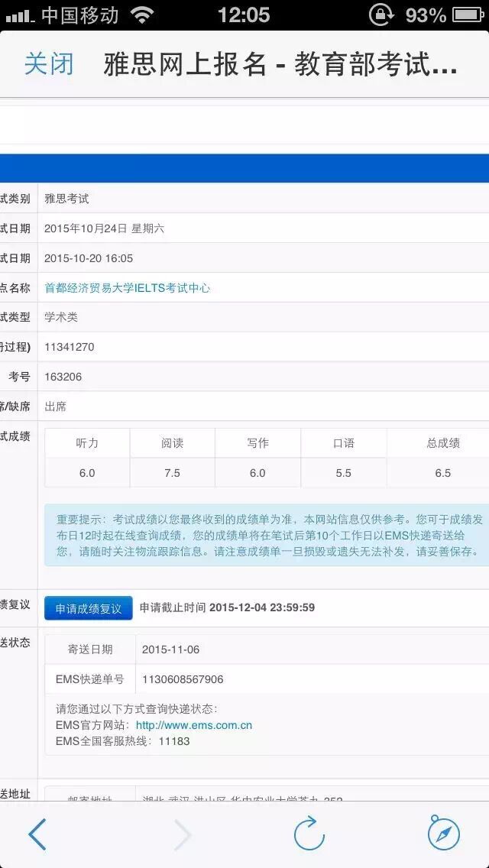The height and width of the screenshot is (868, 489).
Task: Tap the 关闭 close button
Action: click(x=49, y=65)
